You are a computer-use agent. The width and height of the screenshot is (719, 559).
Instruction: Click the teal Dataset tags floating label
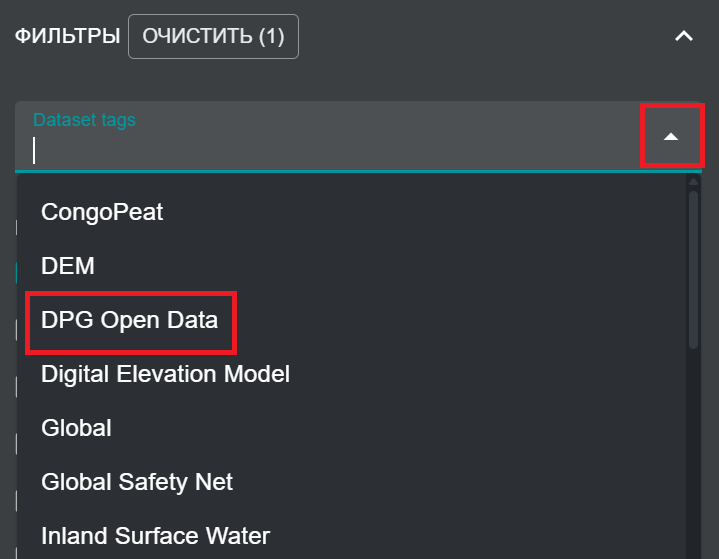[84, 120]
